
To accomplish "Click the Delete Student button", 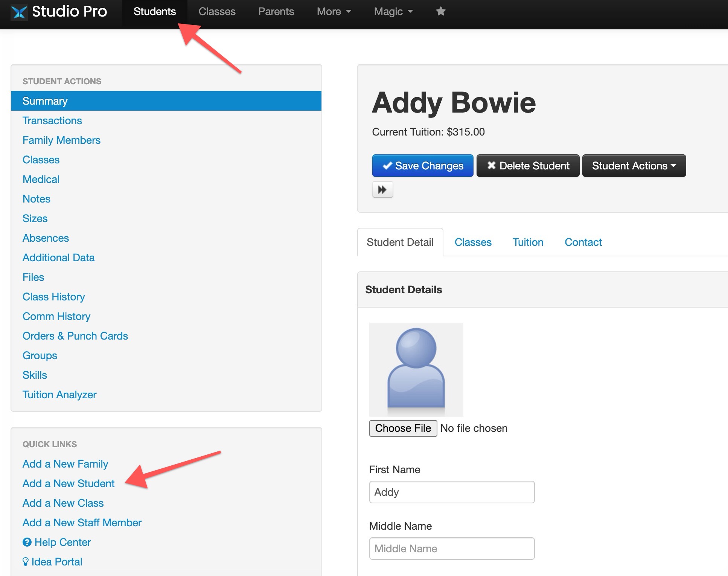I will tap(528, 166).
